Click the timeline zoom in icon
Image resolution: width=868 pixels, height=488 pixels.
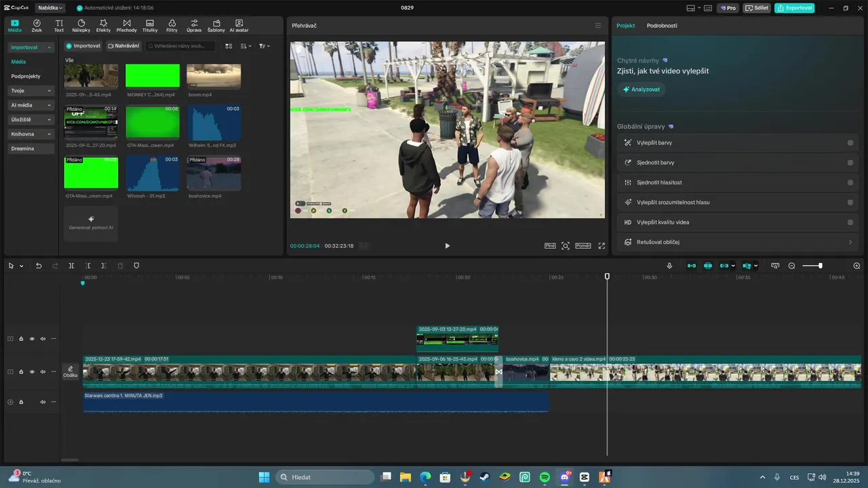click(856, 266)
